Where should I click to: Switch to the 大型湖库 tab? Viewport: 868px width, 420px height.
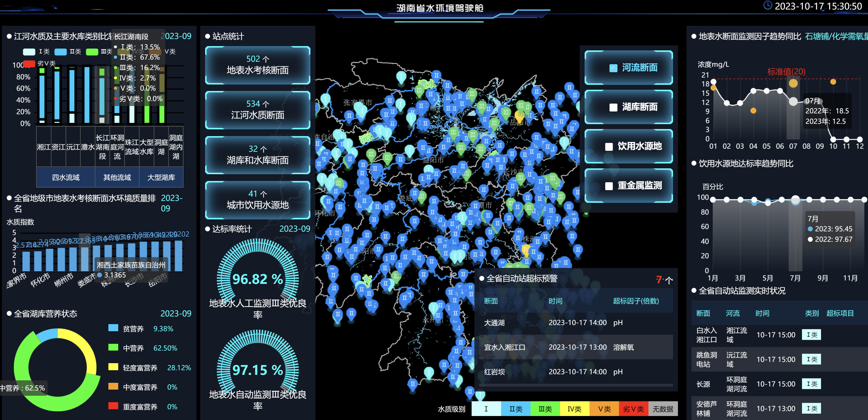click(161, 177)
